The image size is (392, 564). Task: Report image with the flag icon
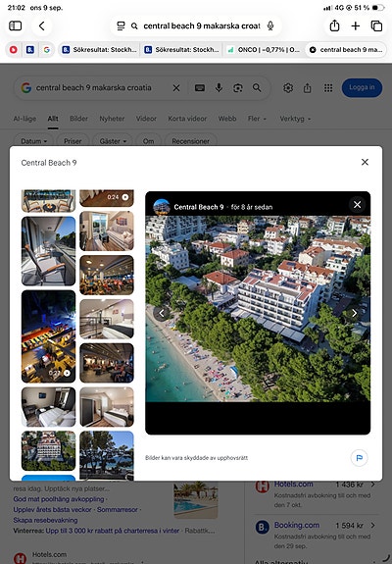click(x=359, y=458)
